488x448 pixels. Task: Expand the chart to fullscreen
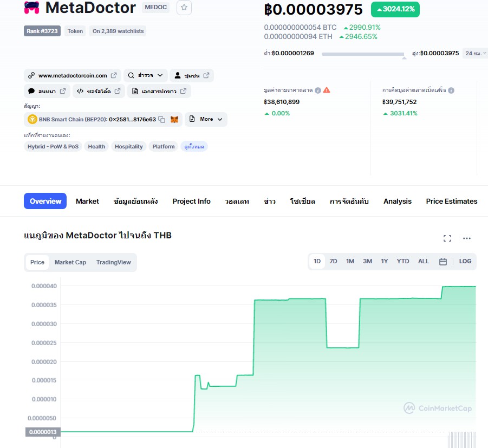tap(447, 238)
